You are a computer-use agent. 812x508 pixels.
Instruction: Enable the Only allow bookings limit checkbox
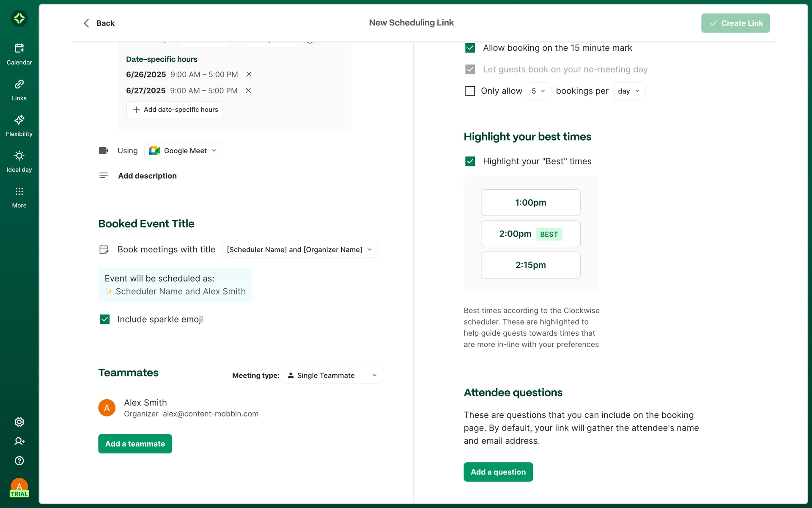click(470, 91)
